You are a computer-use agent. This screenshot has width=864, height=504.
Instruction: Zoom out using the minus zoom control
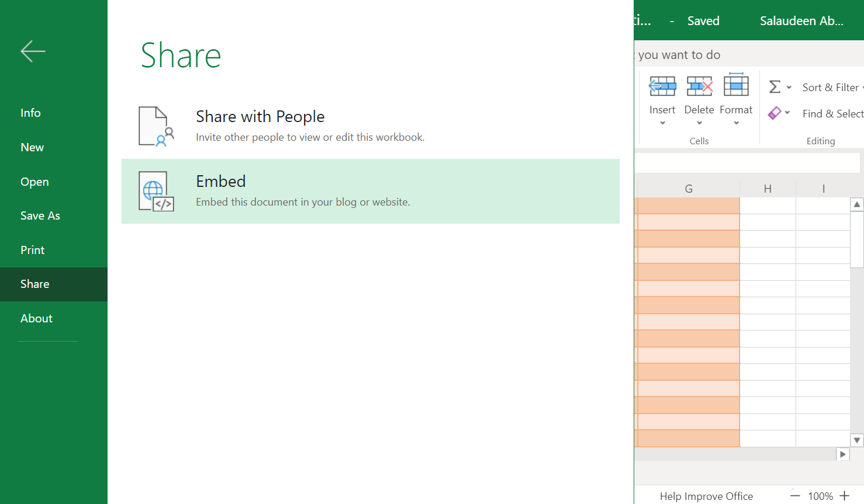pos(795,495)
